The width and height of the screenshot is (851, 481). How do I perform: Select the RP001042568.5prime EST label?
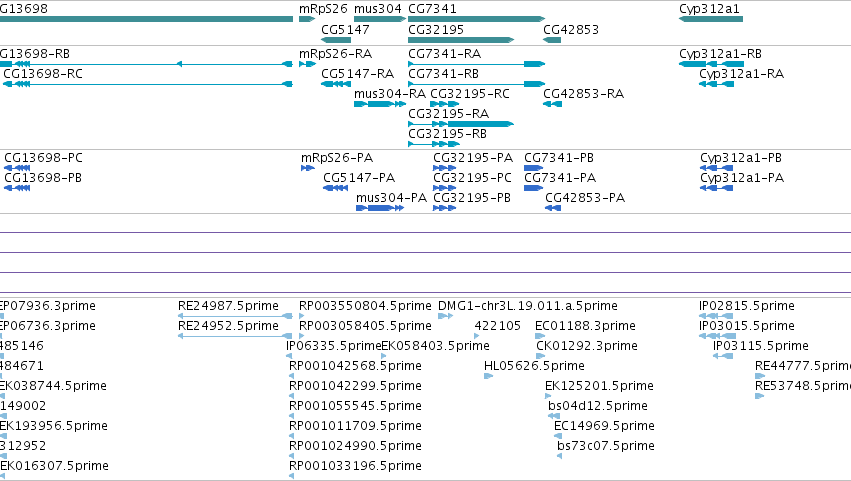[x=355, y=366]
